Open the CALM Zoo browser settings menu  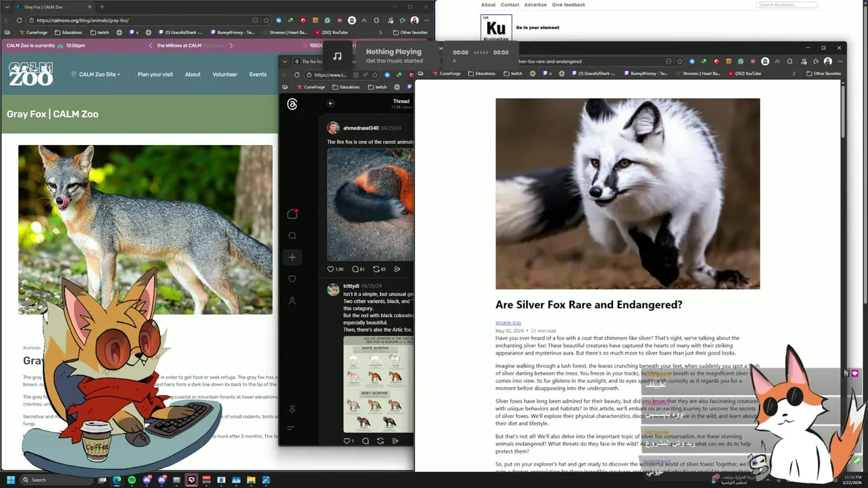coord(426,20)
